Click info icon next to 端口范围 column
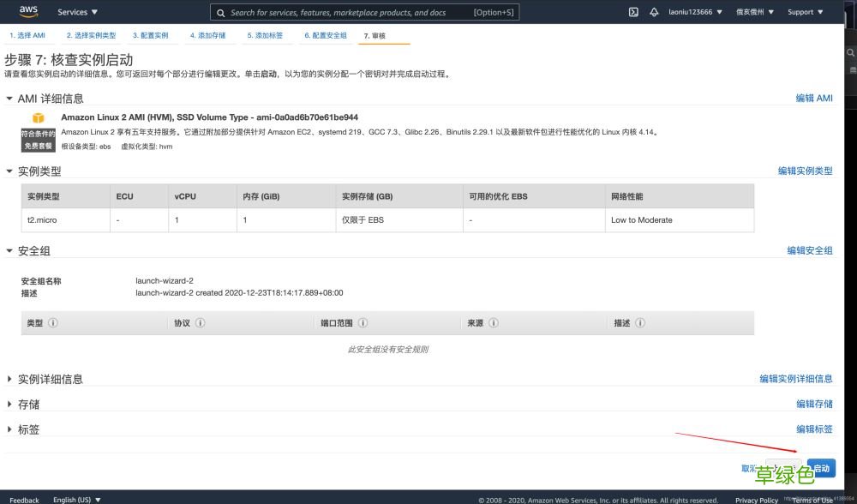 pos(363,323)
